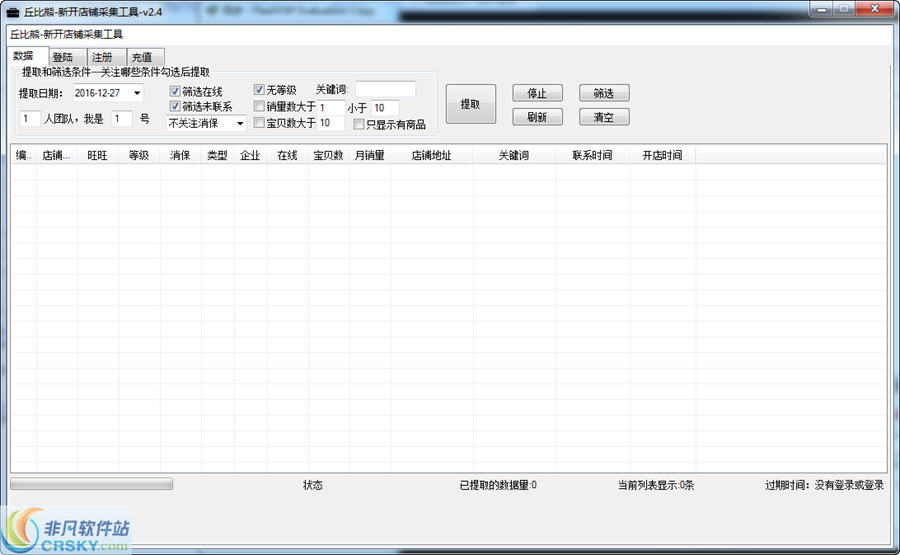Sort by the 消保 column header

coord(181,155)
